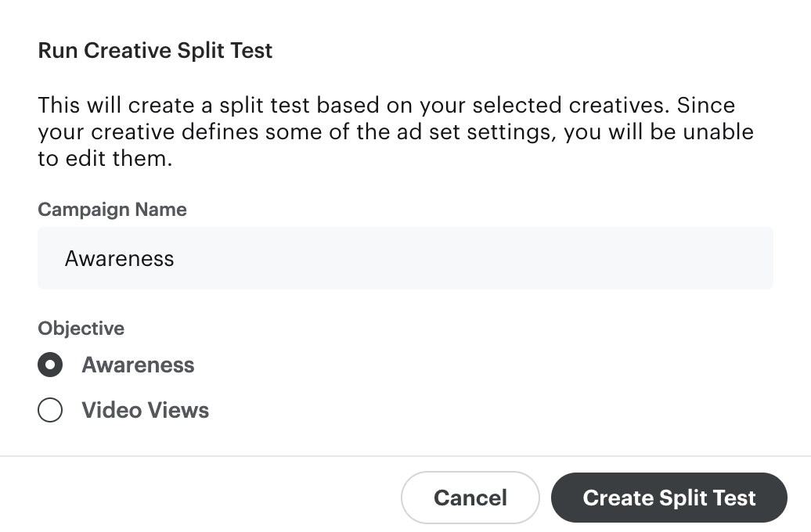This screenshot has height=532, width=811.
Task: Select the Awareness objective radio button
Action: pyautogui.click(x=50, y=365)
